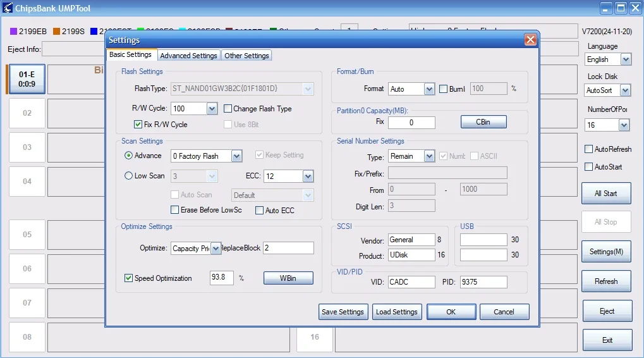Open the Format dropdown set to Auto

pyautogui.click(x=429, y=89)
